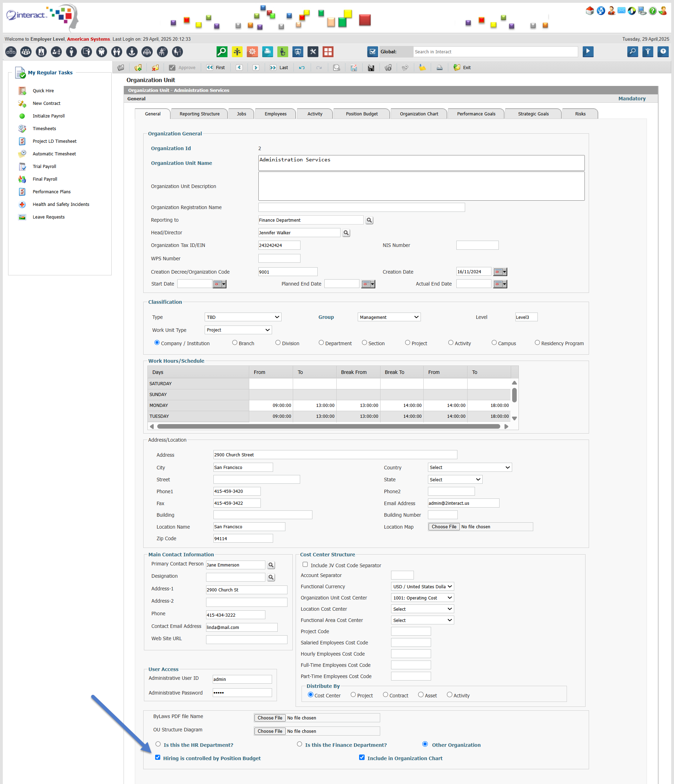Go to previous record arrow

pos(239,68)
